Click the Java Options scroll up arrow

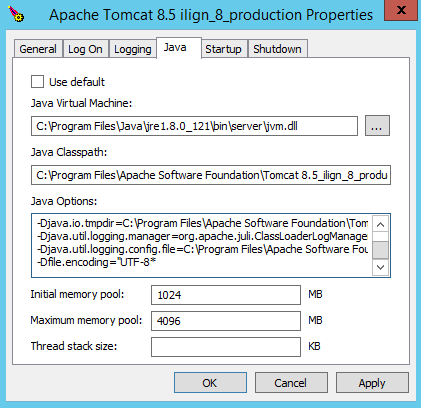point(380,224)
